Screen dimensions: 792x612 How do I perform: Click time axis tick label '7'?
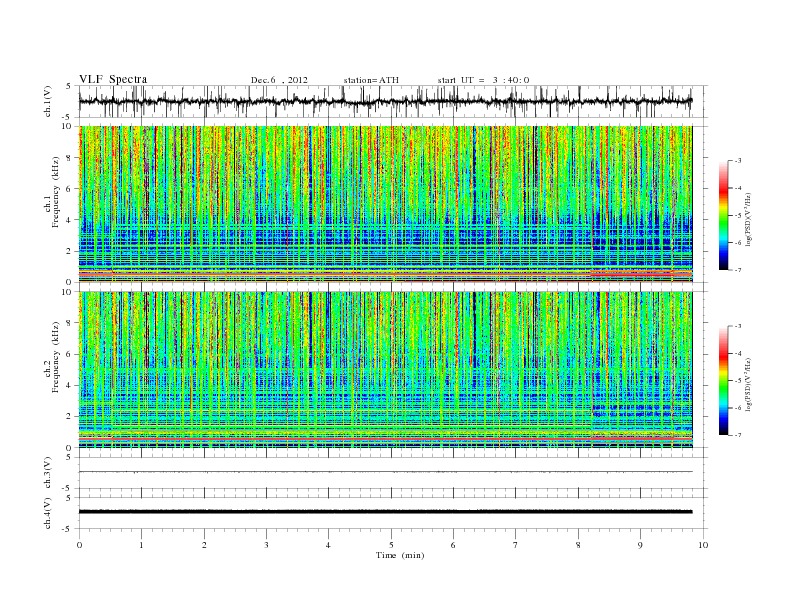(516, 545)
